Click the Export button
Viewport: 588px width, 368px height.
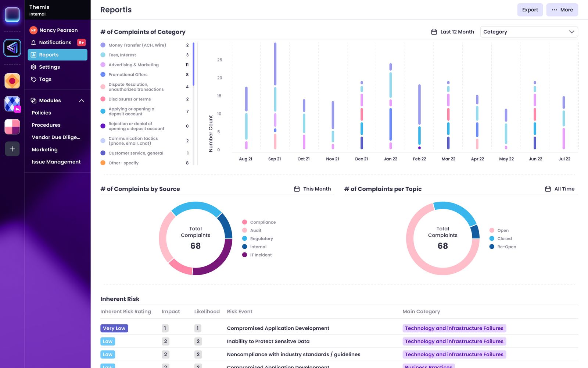[530, 10]
